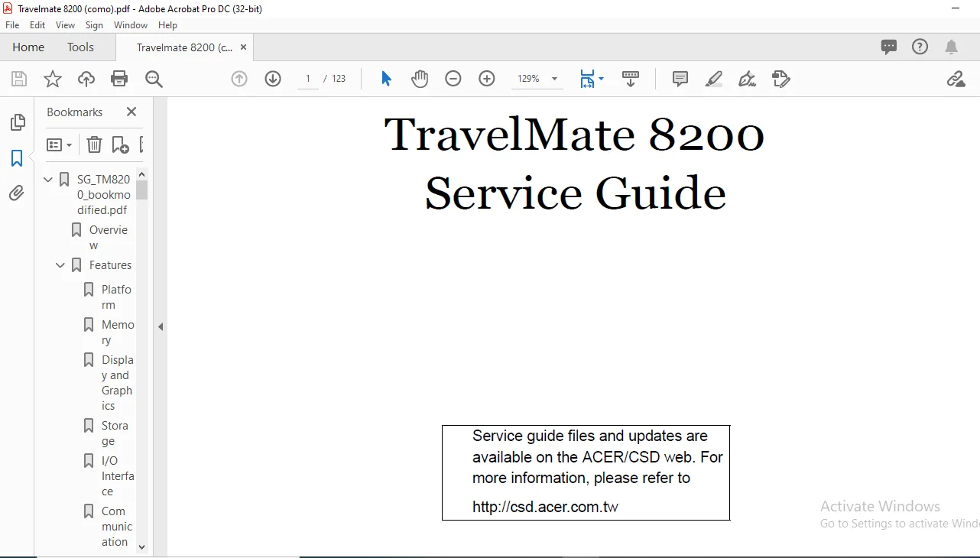Open the Help question mark icon
This screenshot has height=558, width=980.
(920, 47)
